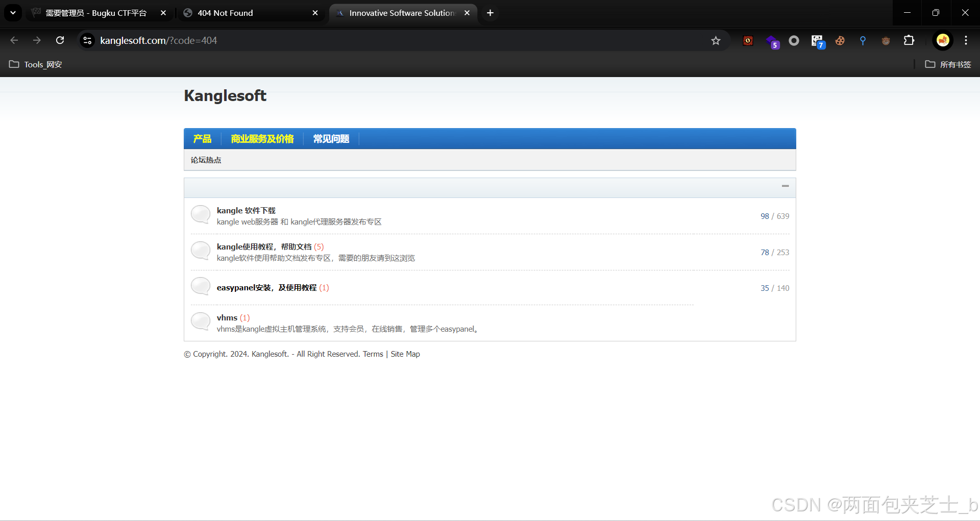980x521 pixels.
Task: Close the Bugku CTF tab
Action: tap(163, 13)
